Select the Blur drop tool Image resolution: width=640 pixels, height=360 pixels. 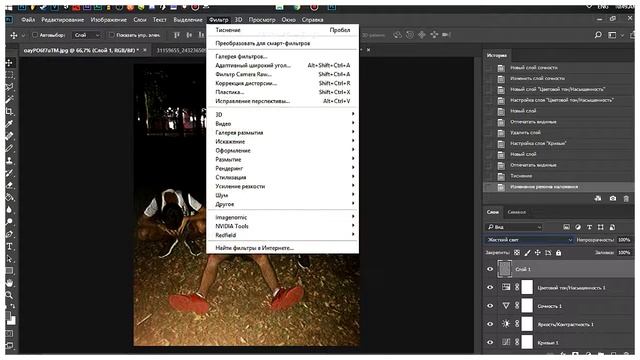point(9,210)
